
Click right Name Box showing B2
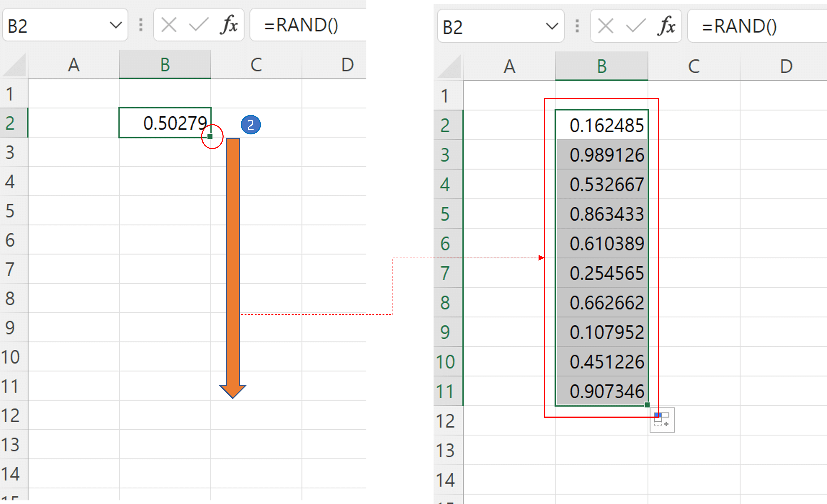point(500,26)
